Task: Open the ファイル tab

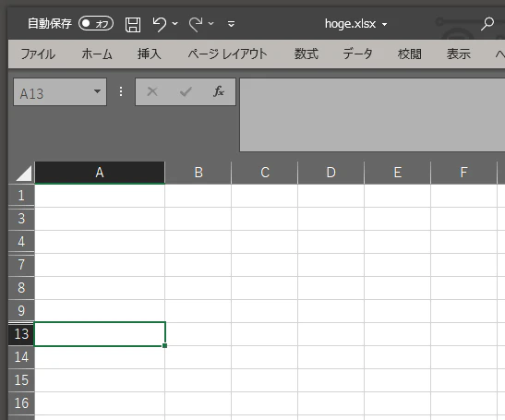Action: (38, 54)
